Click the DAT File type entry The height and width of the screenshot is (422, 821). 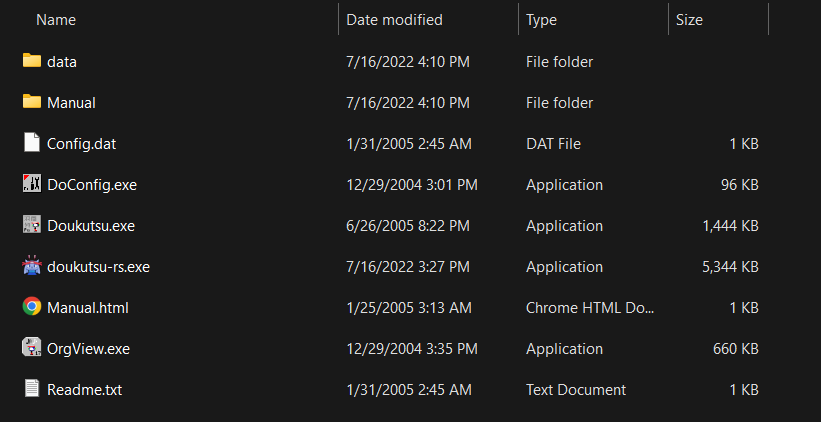pos(553,144)
